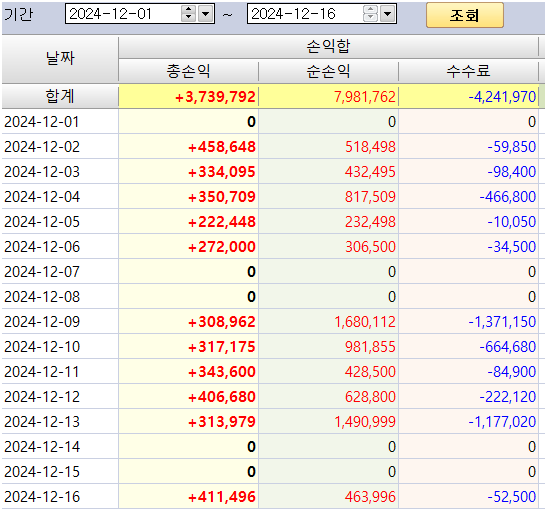Viewport: 545px width, 512px height.
Task: Click the 수수료 column header
Action: pyautogui.click(x=468, y=71)
